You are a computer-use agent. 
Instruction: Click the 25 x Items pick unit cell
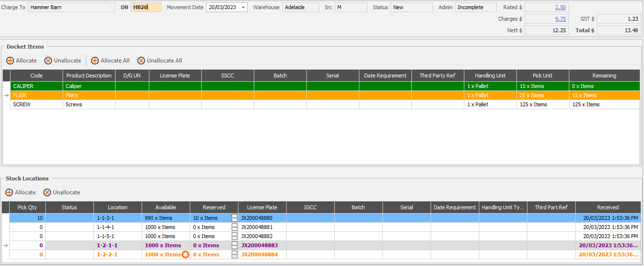(543, 95)
